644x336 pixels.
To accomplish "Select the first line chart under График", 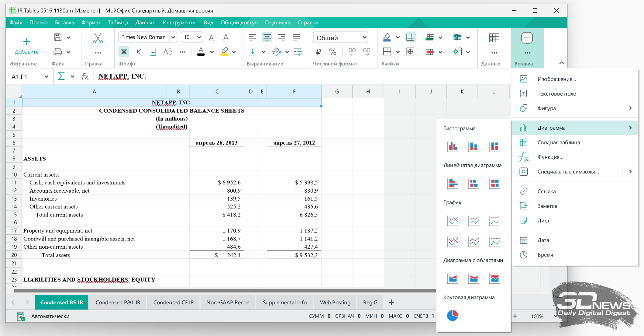I will (453, 221).
